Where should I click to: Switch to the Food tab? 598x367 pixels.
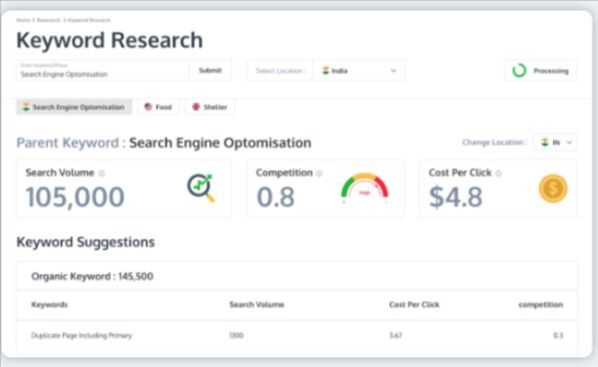click(x=158, y=107)
